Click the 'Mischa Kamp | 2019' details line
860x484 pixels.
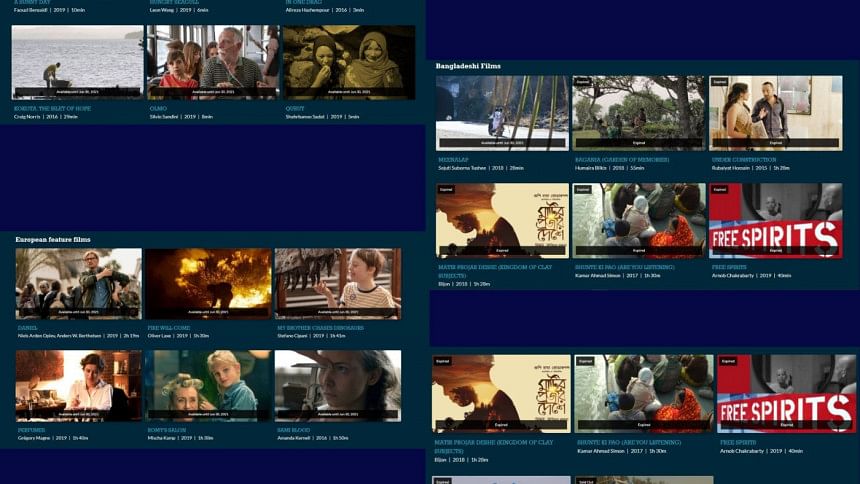click(x=180, y=438)
